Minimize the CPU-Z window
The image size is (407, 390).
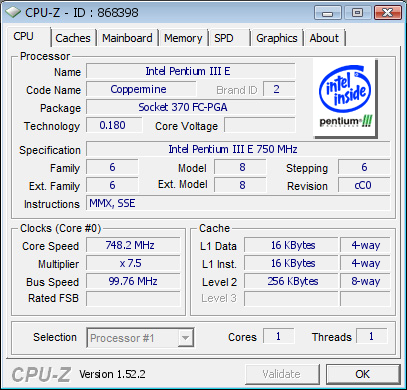point(328,13)
